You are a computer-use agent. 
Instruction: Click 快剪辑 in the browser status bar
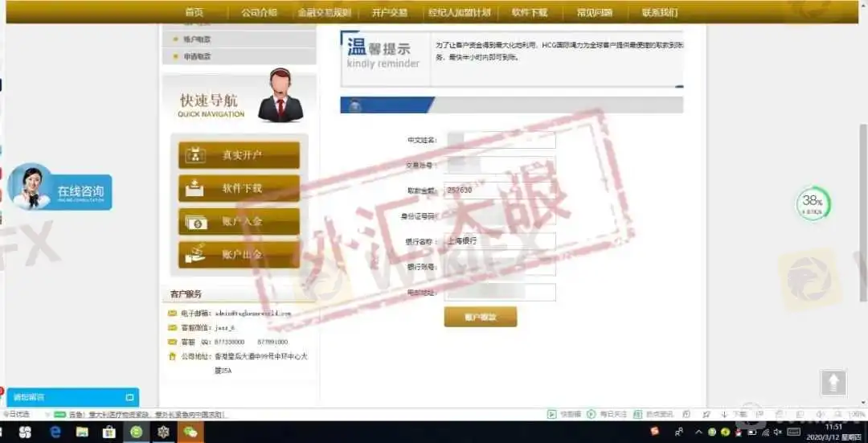tap(564, 414)
